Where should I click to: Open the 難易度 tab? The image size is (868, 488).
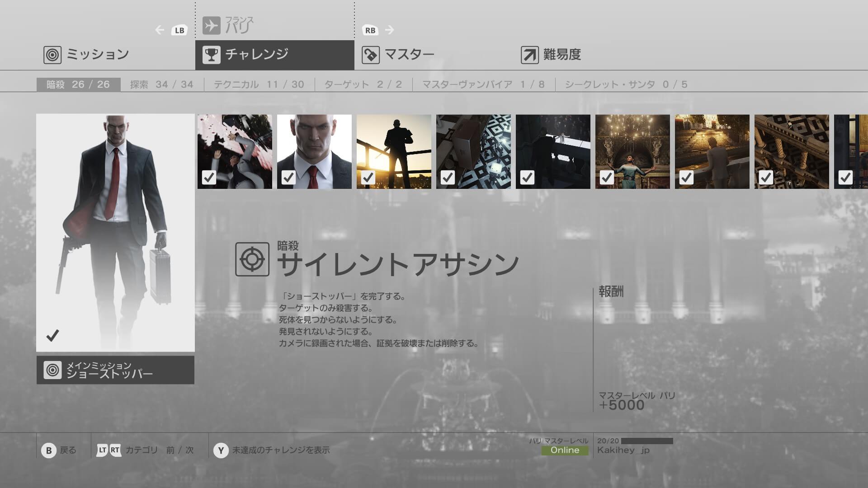(593, 55)
